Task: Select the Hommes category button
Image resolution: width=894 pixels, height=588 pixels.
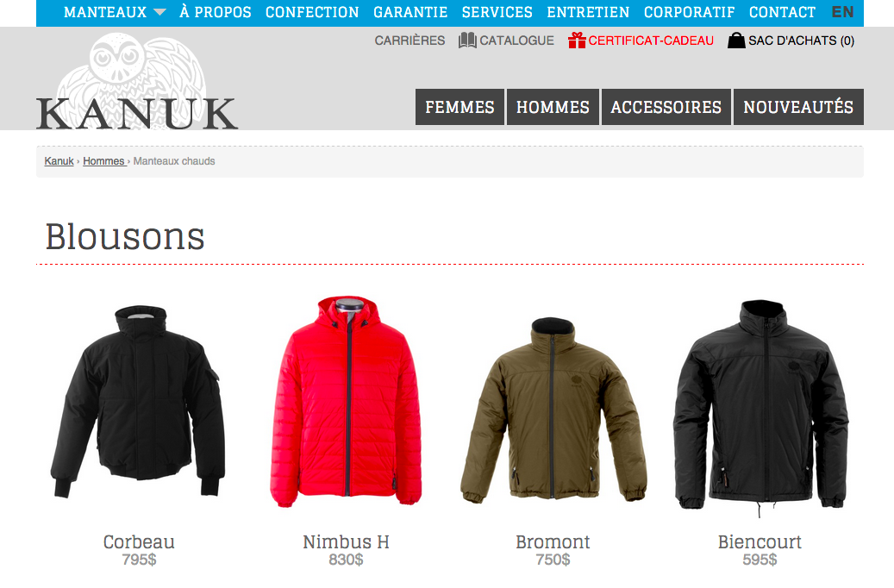Action: click(553, 107)
